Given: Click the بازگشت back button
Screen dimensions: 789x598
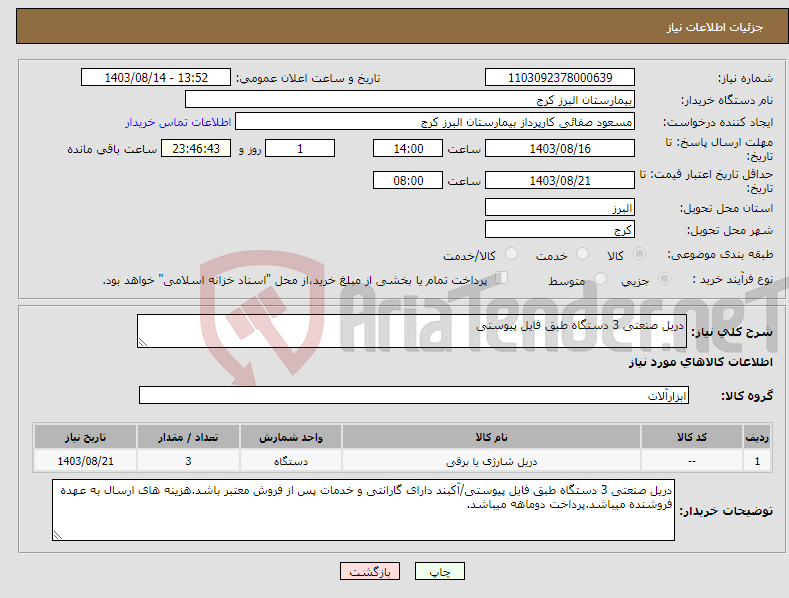Looking at the screenshot, I should coord(370,571).
